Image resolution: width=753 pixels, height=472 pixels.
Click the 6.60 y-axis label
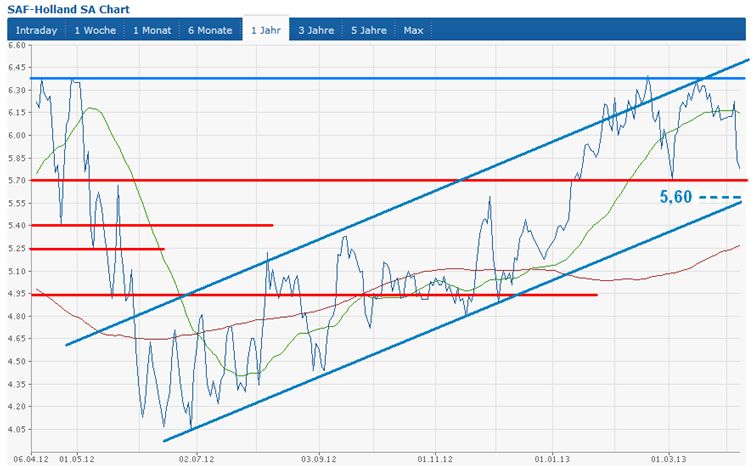click(x=17, y=45)
